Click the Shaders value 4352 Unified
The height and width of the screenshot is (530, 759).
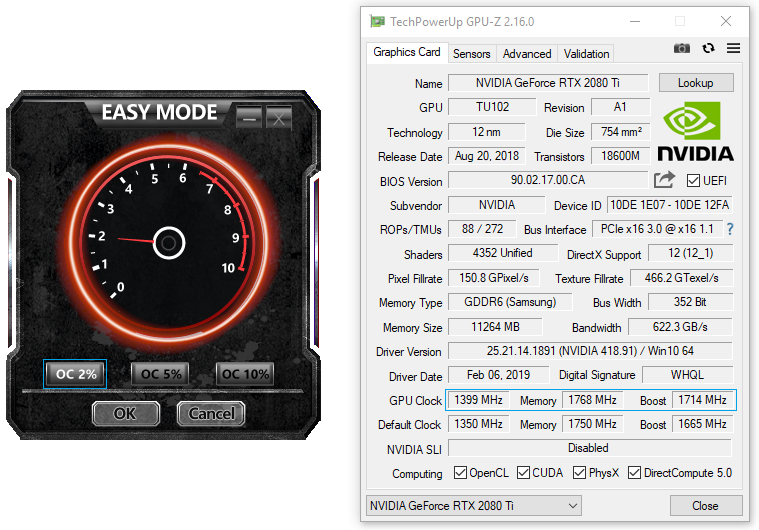(x=502, y=253)
